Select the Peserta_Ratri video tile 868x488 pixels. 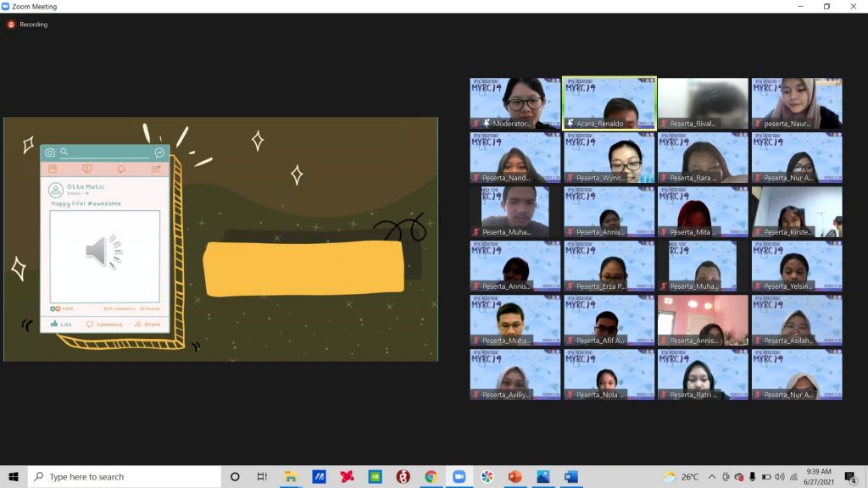point(703,374)
